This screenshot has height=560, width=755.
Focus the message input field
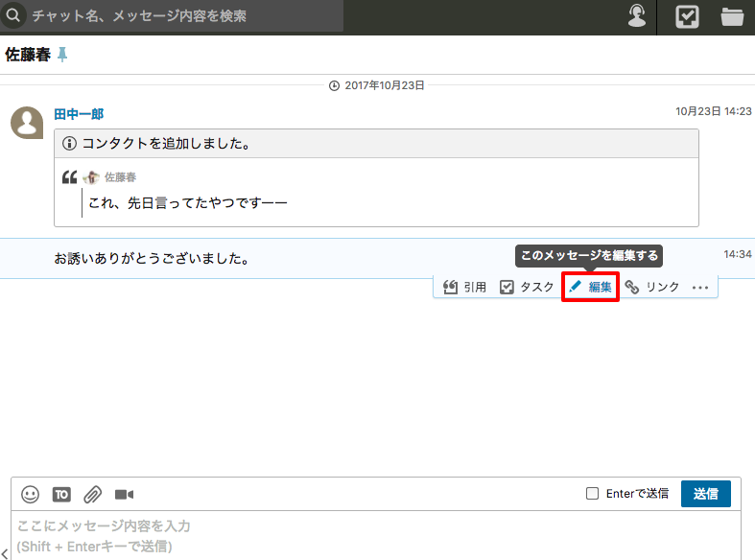click(x=374, y=535)
